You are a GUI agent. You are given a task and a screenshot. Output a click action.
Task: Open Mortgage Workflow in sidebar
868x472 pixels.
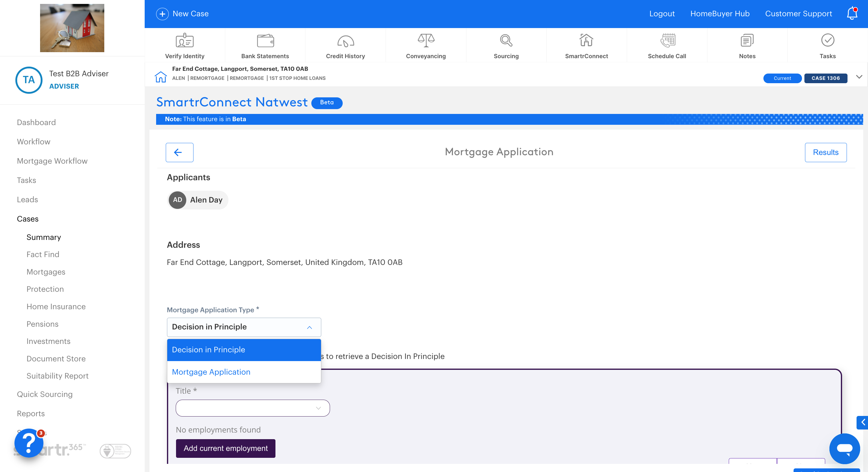[x=52, y=161]
